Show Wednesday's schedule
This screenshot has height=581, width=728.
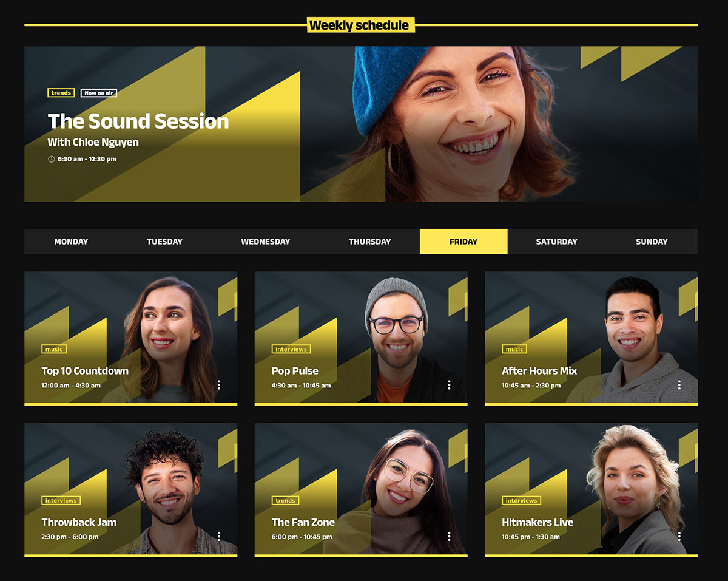coord(266,242)
